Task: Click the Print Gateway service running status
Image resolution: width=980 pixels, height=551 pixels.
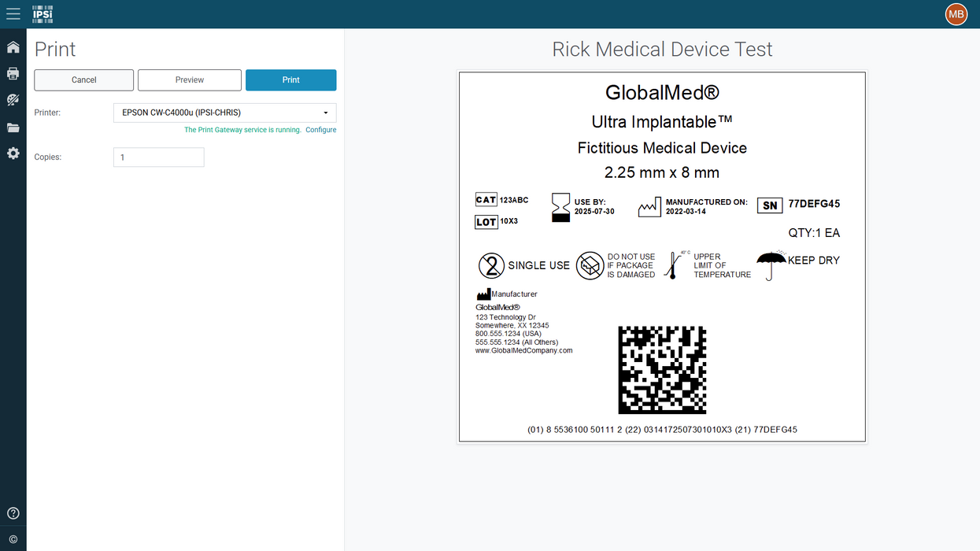Action: pyautogui.click(x=242, y=130)
